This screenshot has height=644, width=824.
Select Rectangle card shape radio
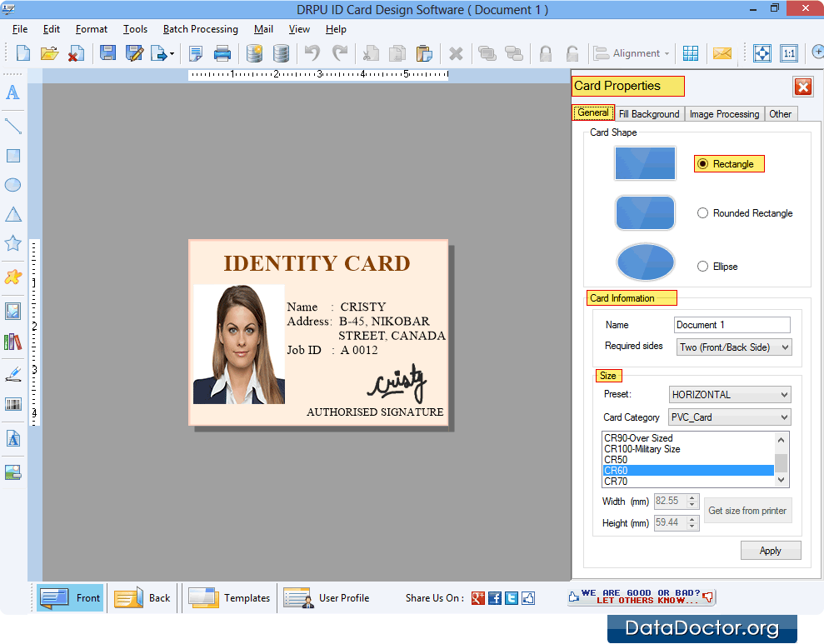[x=702, y=164]
